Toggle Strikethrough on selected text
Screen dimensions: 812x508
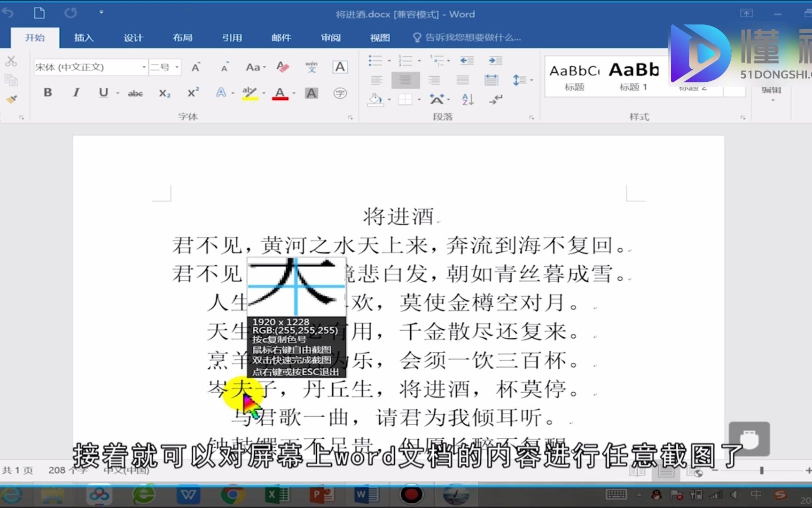[x=135, y=93]
